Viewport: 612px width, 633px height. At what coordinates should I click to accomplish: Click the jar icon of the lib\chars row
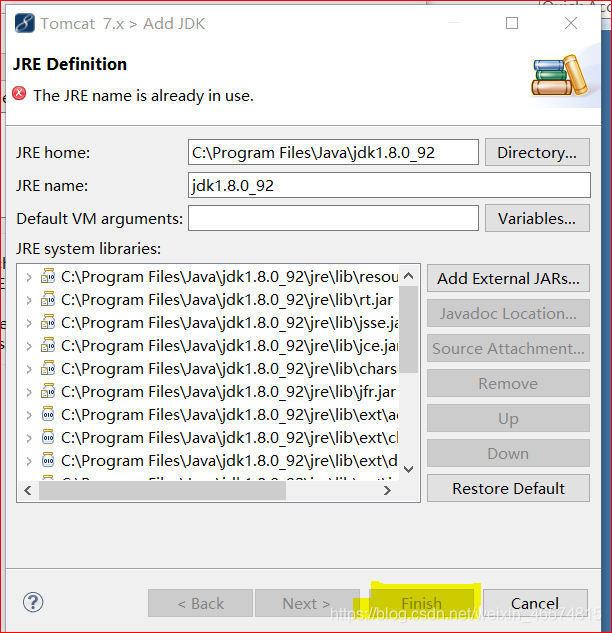[48, 369]
